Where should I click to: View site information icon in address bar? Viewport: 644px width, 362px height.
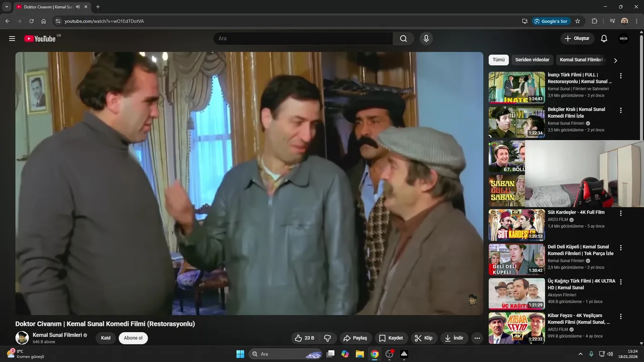(x=57, y=21)
